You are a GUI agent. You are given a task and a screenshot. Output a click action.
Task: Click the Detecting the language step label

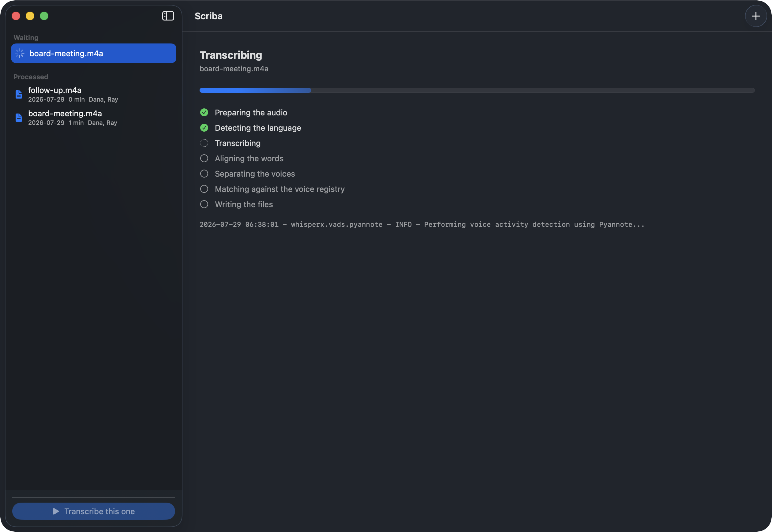[x=258, y=128]
